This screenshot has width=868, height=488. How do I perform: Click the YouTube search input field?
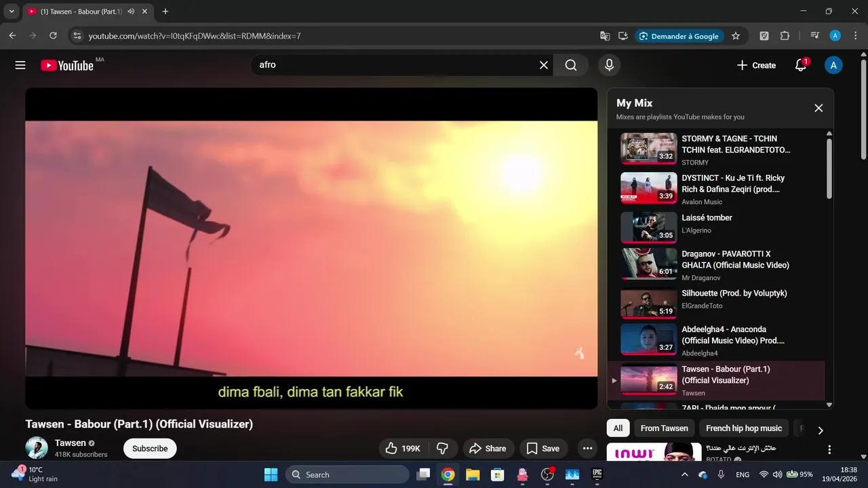[395, 65]
